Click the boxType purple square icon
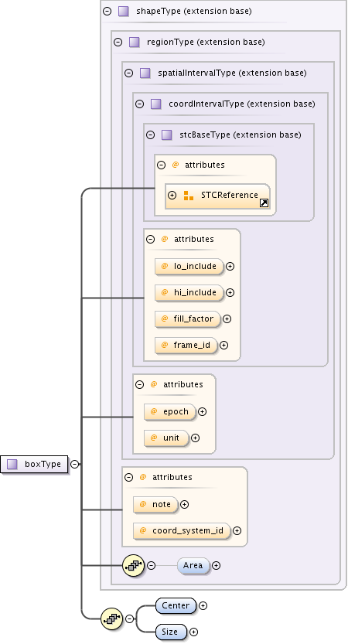 (12, 464)
